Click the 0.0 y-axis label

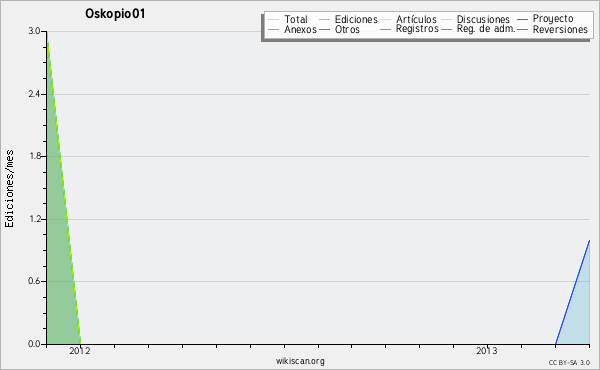34,344
